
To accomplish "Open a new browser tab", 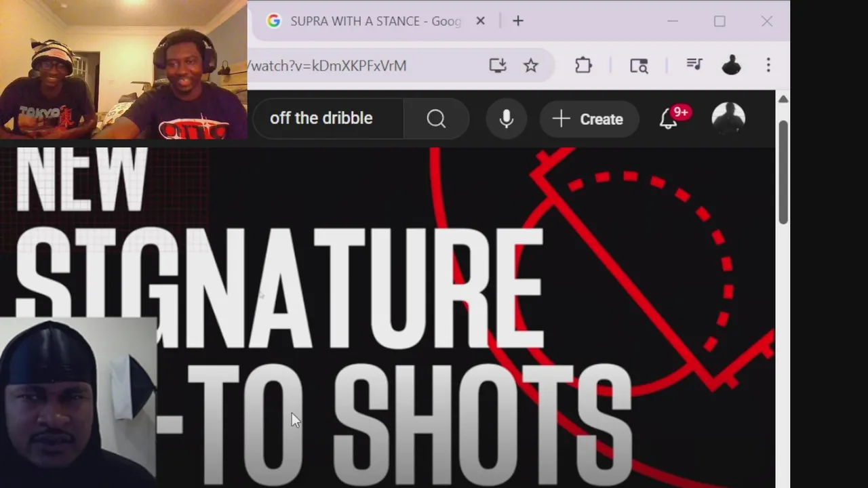I will [x=518, y=21].
